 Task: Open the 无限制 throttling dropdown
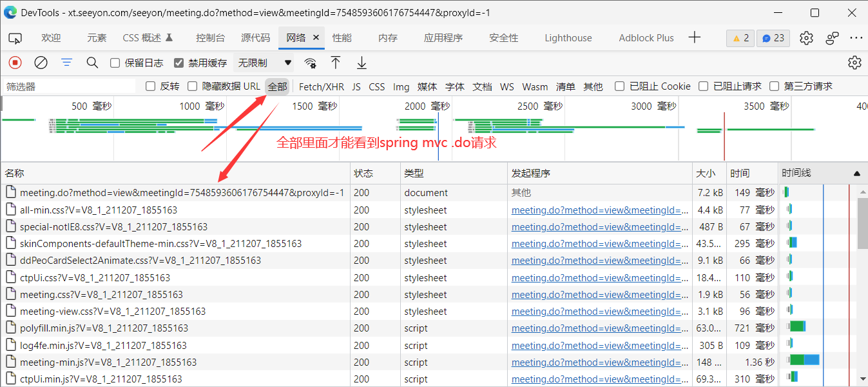265,63
